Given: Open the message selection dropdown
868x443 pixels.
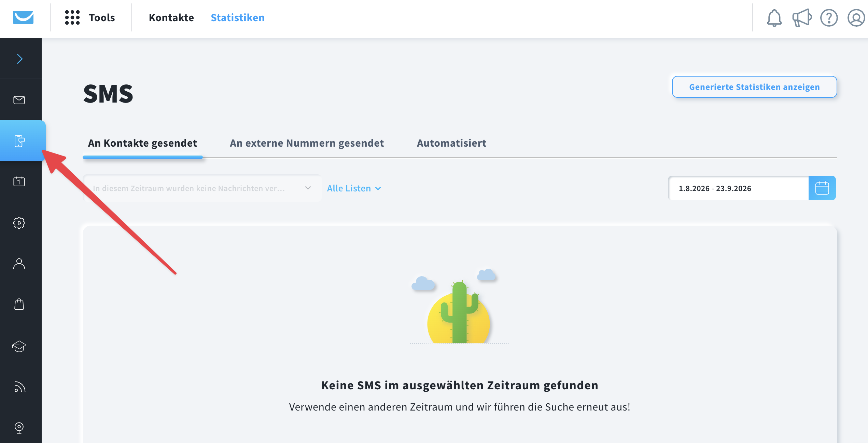Looking at the screenshot, I should (x=202, y=188).
